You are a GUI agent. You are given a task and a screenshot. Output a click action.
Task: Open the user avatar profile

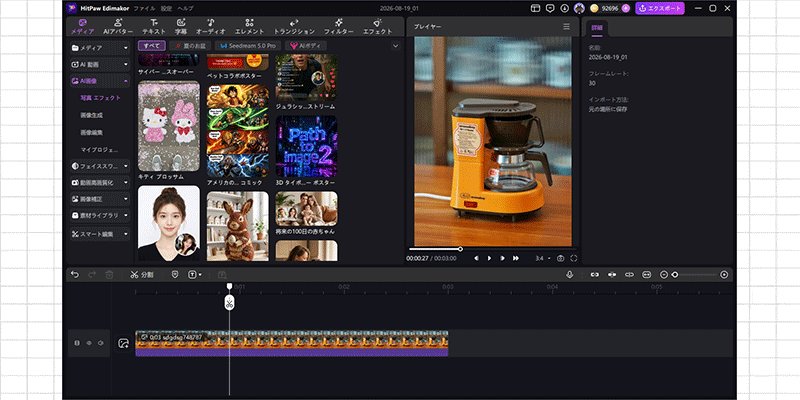point(579,8)
